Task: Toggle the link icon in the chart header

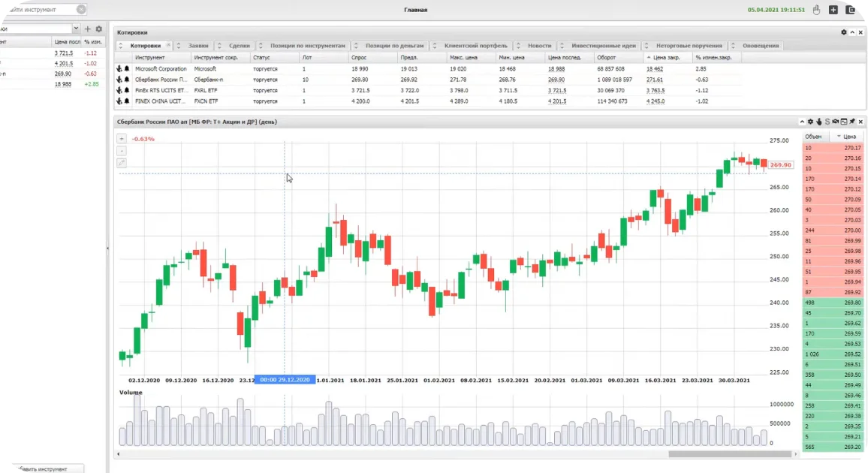Action: (836, 122)
